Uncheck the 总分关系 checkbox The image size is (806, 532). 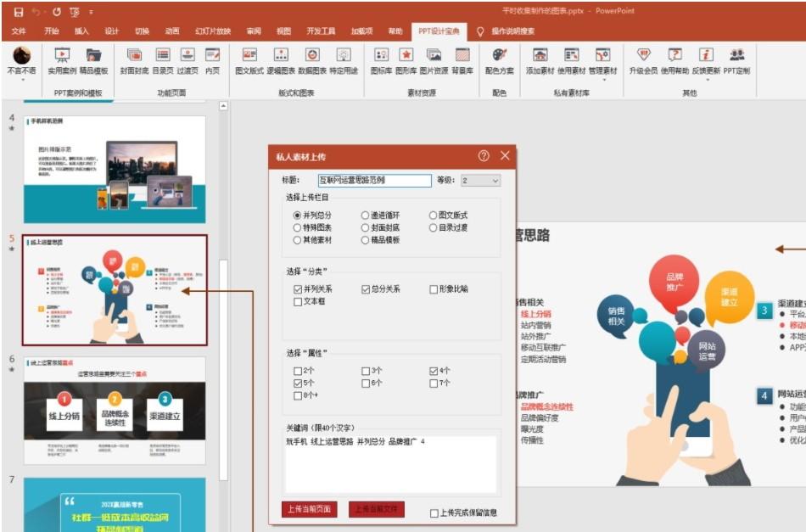click(x=366, y=288)
